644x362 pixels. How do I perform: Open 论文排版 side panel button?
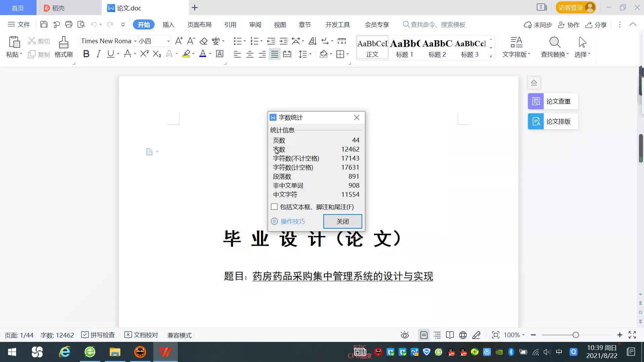click(x=553, y=121)
